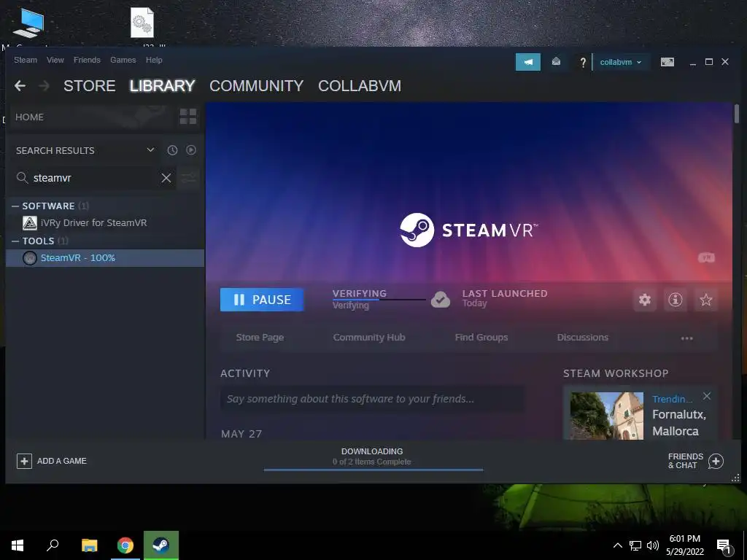Collapse the TOOLS category
Image resolution: width=747 pixels, height=560 pixels.
point(15,241)
